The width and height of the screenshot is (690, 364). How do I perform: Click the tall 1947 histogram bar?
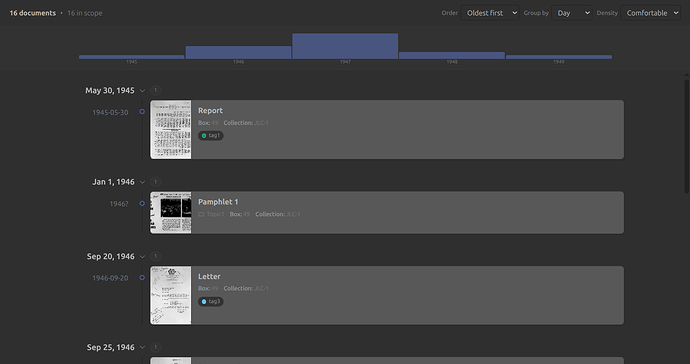(345, 46)
